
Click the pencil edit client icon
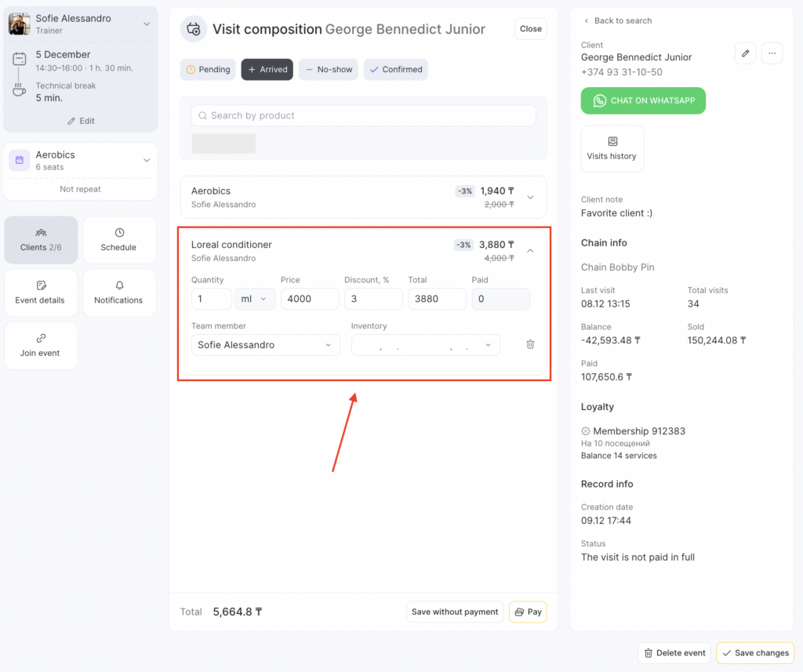pos(745,53)
